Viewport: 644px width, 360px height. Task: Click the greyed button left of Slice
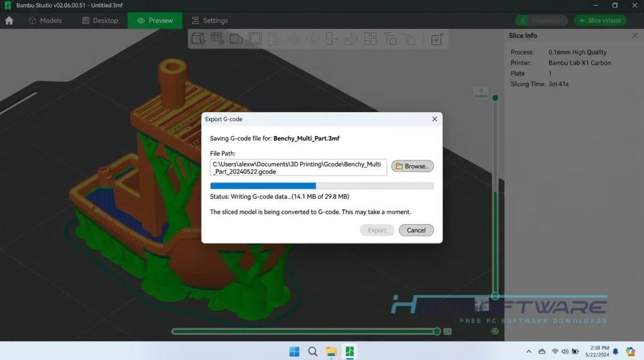click(541, 21)
